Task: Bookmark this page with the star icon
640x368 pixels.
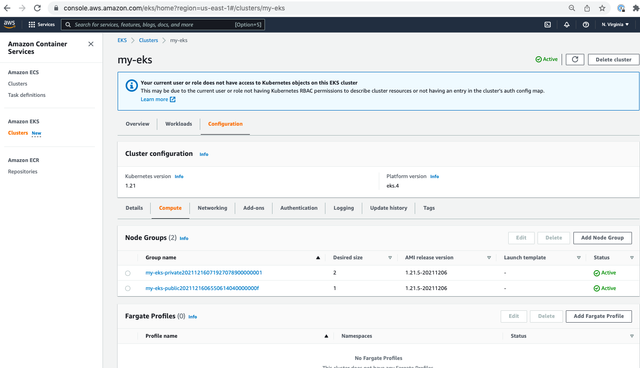Action: (x=602, y=8)
